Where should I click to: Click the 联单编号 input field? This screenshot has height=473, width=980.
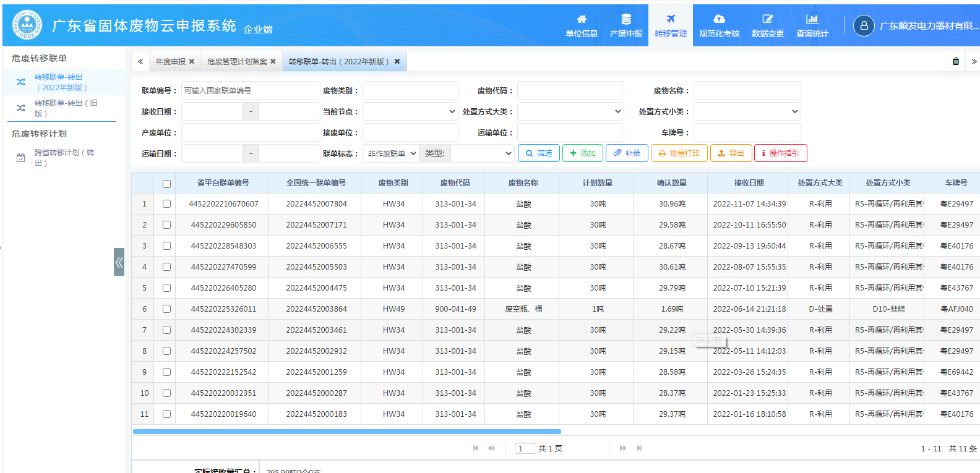[x=250, y=91]
